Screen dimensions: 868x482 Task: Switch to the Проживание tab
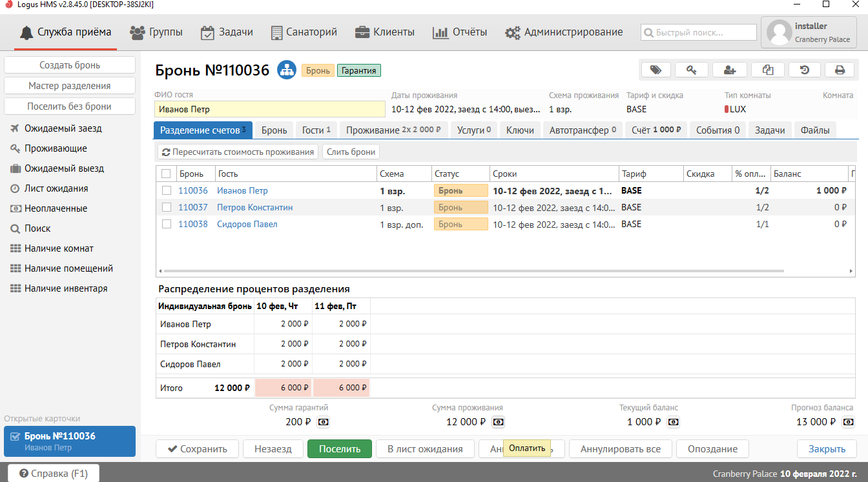point(393,130)
